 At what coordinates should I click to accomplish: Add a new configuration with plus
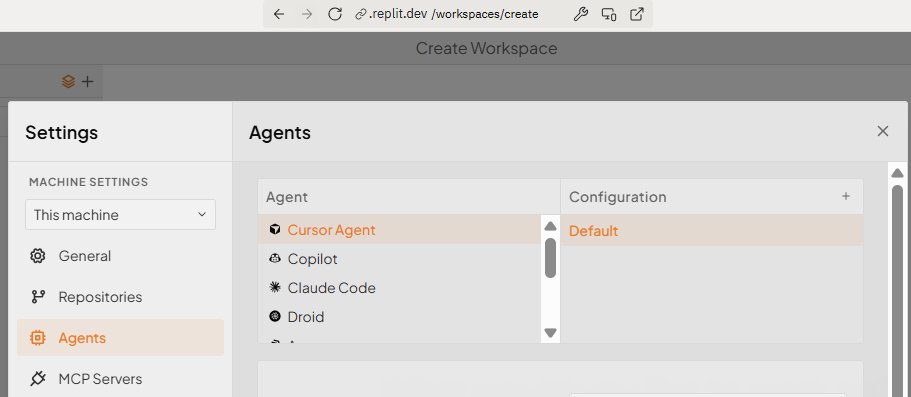point(846,196)
